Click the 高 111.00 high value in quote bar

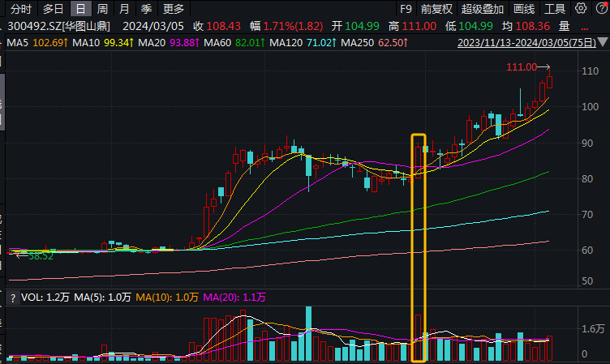412,26
